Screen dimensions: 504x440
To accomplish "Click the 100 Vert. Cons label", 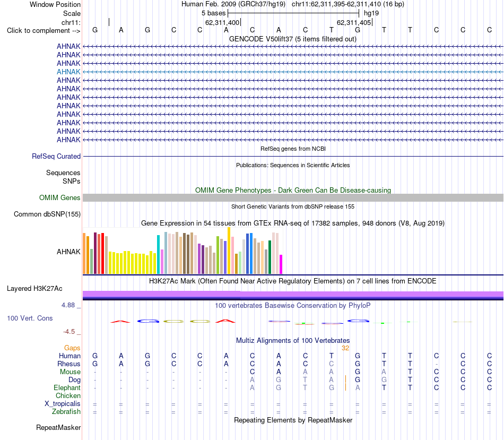I will pos(30,318).
